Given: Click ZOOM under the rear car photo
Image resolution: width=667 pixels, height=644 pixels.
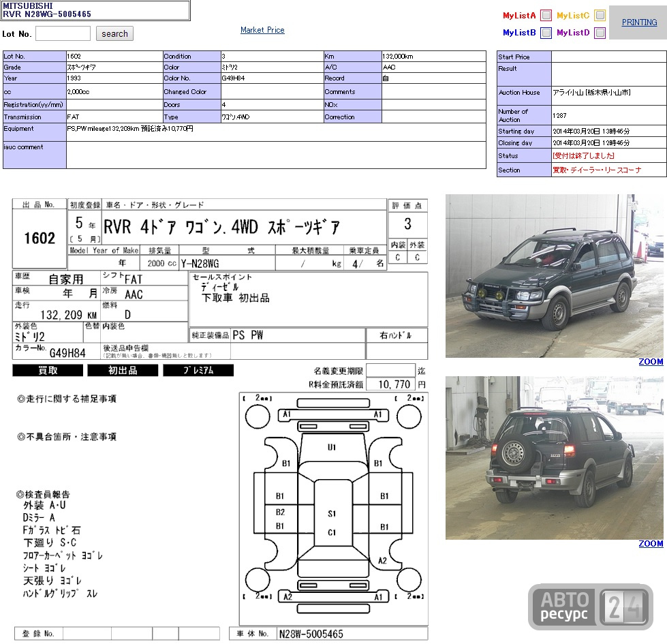Looking at the screenshot, I should pos(651,544).
